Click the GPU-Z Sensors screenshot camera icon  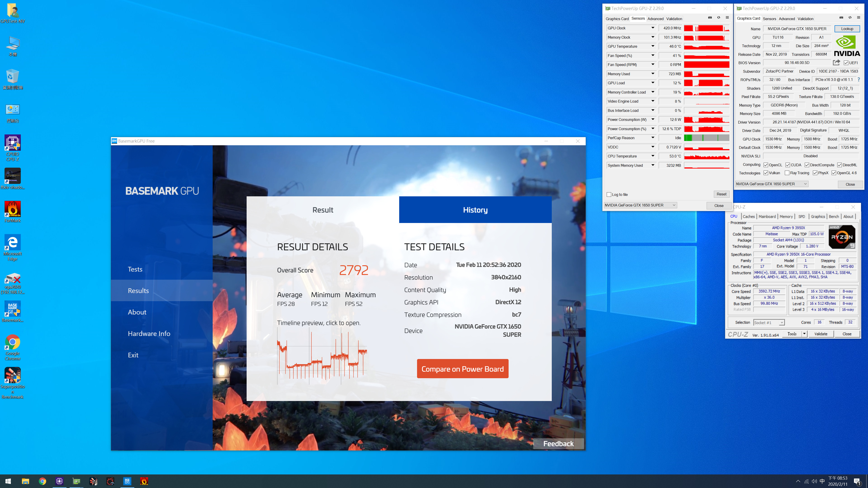tap(710, 18)
